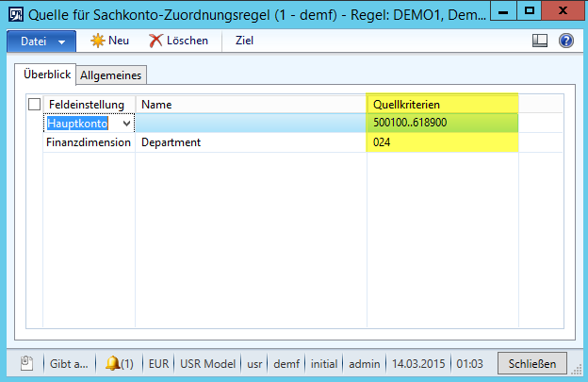Image resolution: width=588 pixels, height=382 pixels.
Task: Click the notification bell in status bar
Action: tap(113, 363)
